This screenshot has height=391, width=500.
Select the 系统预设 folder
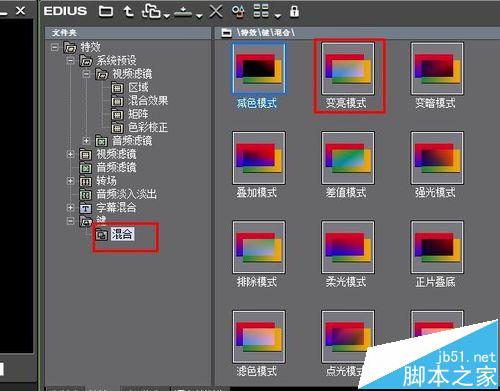point(116,61)
